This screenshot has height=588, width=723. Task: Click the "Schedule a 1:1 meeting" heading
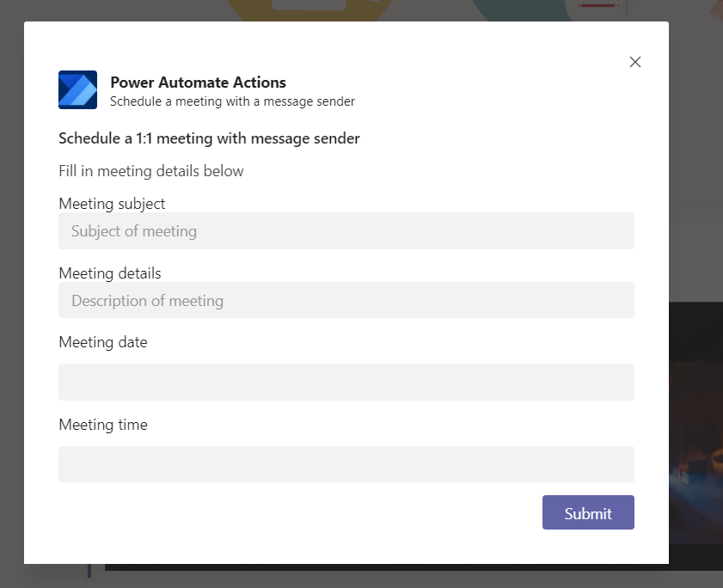pos(209,138)
